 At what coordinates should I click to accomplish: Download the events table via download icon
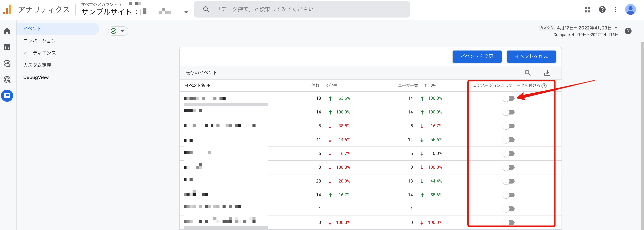click(547, 73)
